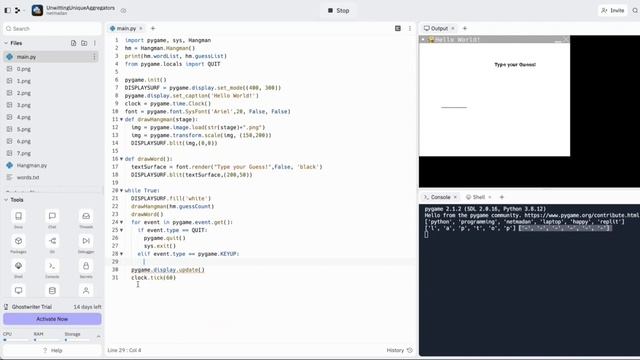Toggle the editor pane layout icon
Image resolution: width=640 pixels, height=360 pixels.
click(x=398, y=28)
